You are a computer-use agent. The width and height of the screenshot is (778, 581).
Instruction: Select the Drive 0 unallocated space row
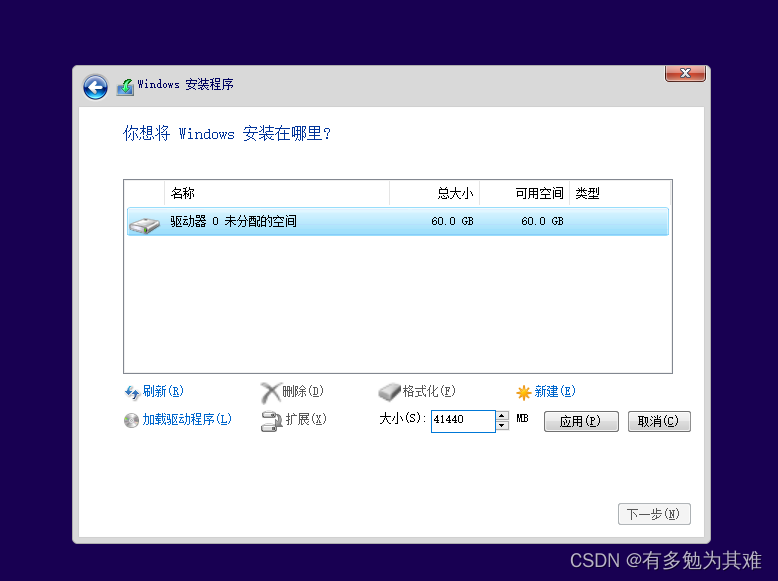pos(397,221)
